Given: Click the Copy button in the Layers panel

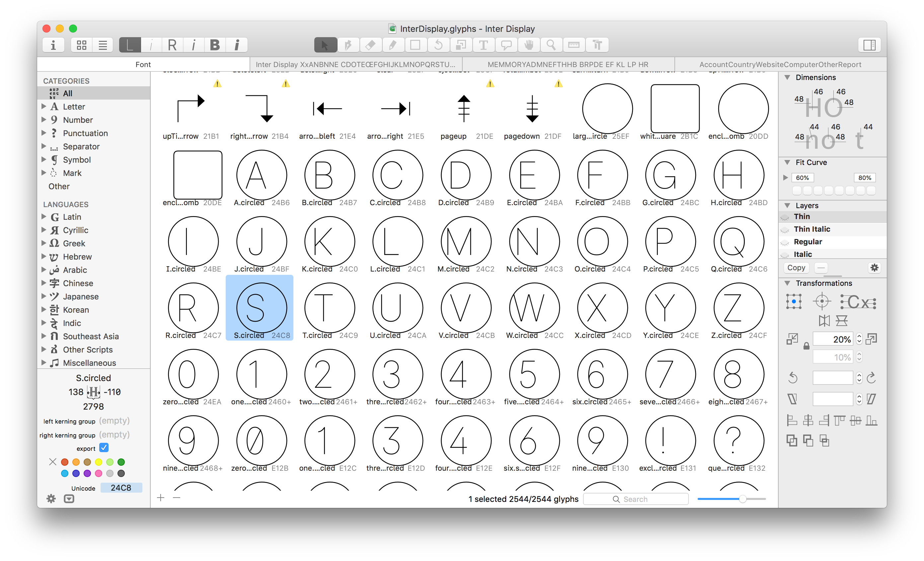Looking at the screenshot, I should point(796,267).
